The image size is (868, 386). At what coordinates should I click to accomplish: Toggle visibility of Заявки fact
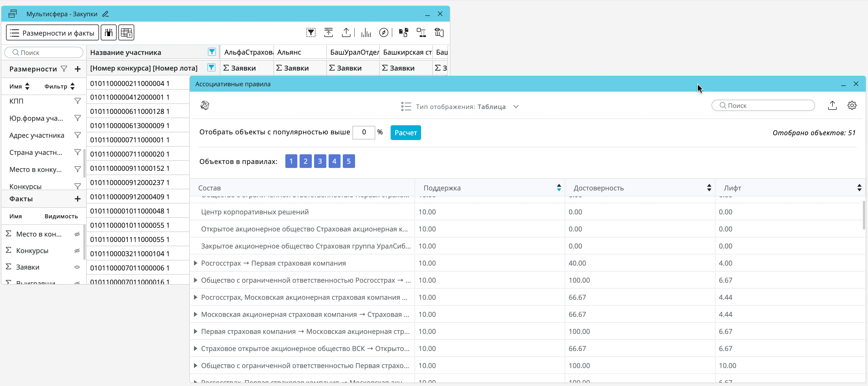(77, 267)
